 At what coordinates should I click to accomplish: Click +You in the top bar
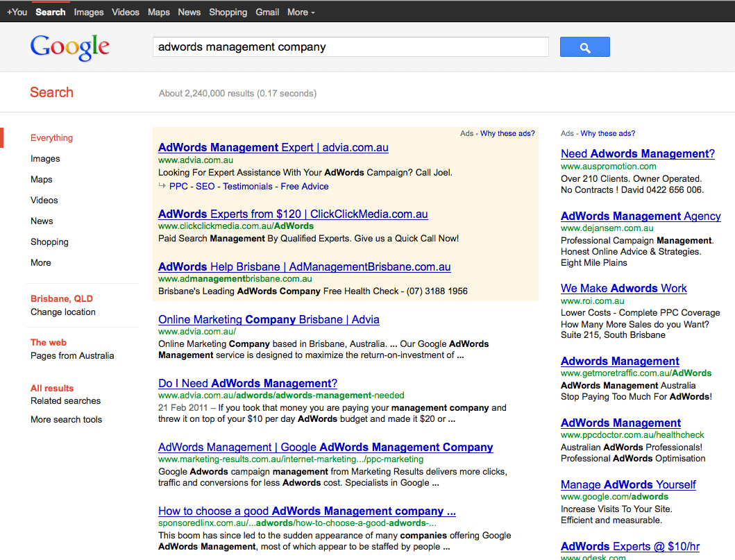coord(17,12)
